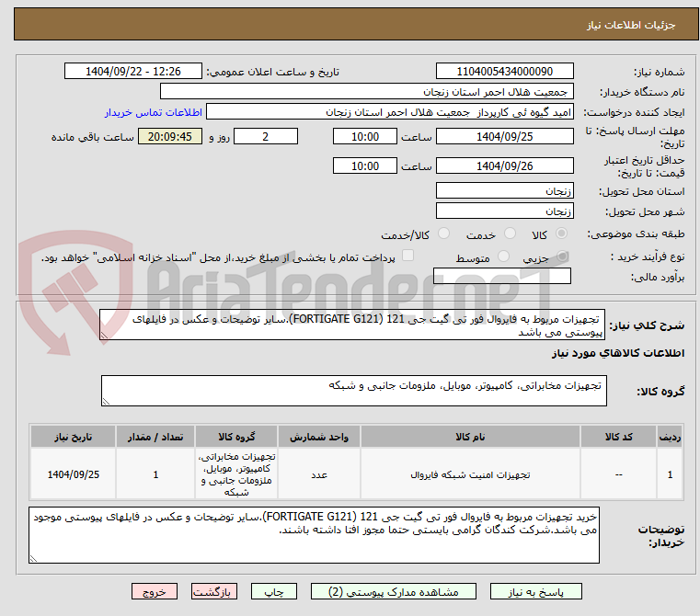Click the countdown timer 20:09:45
Viewport: 700px width, 616px height.
[169, 136]
